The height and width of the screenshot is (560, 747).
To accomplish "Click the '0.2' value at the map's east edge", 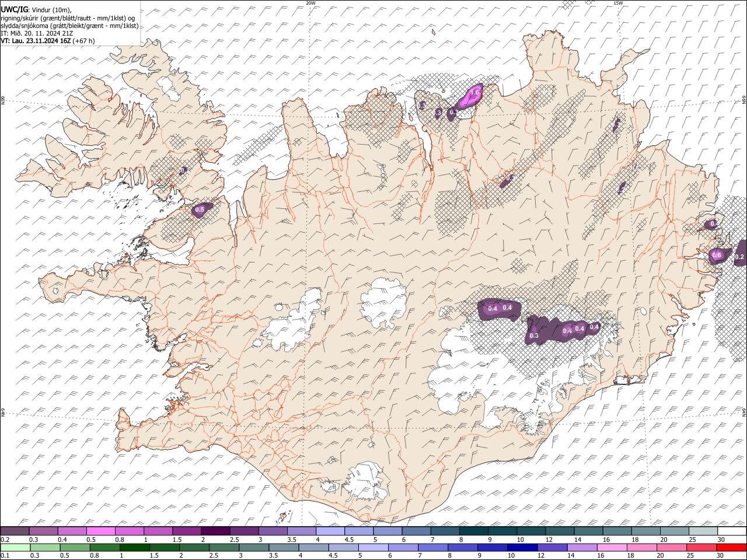I will [739, 257].
